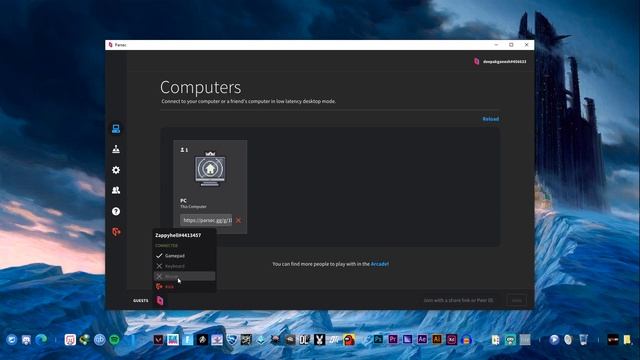This screenshot has width=640, height=360.
Task: Click the Join button
Action: pyautogui.click(x=517, y=300)
